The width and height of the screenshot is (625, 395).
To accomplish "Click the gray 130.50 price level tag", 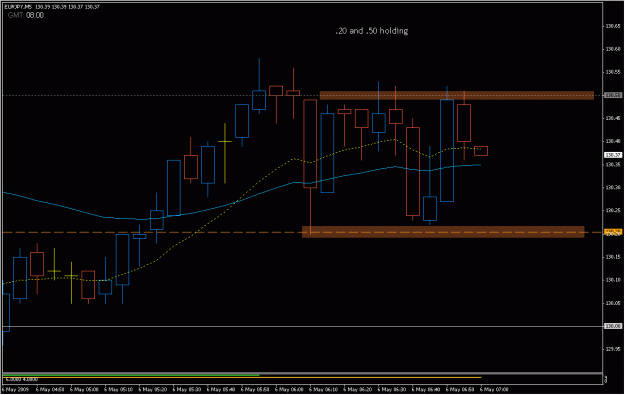I will (x=613, y=95).
